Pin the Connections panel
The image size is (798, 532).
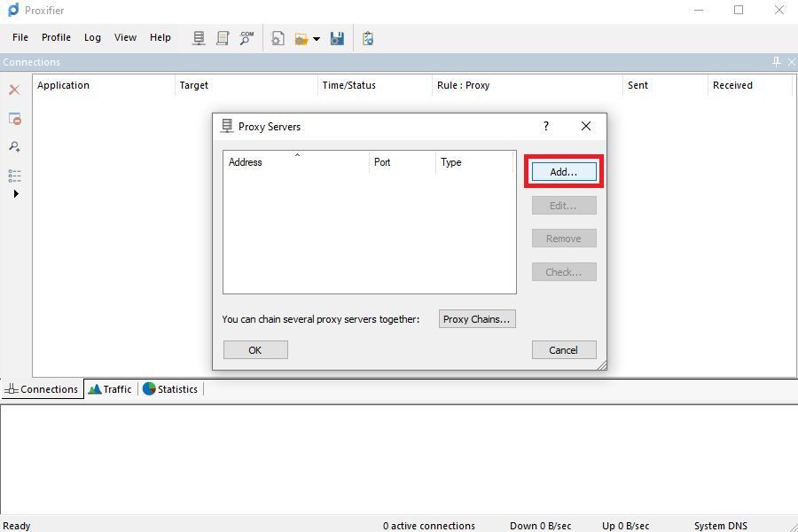coord(776,62)
